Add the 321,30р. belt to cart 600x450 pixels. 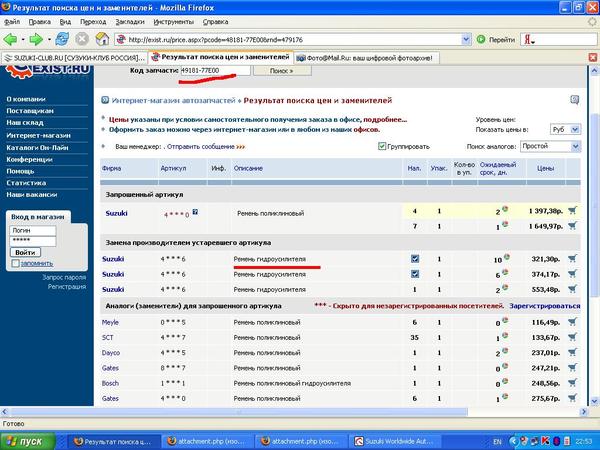pos(572,258)
